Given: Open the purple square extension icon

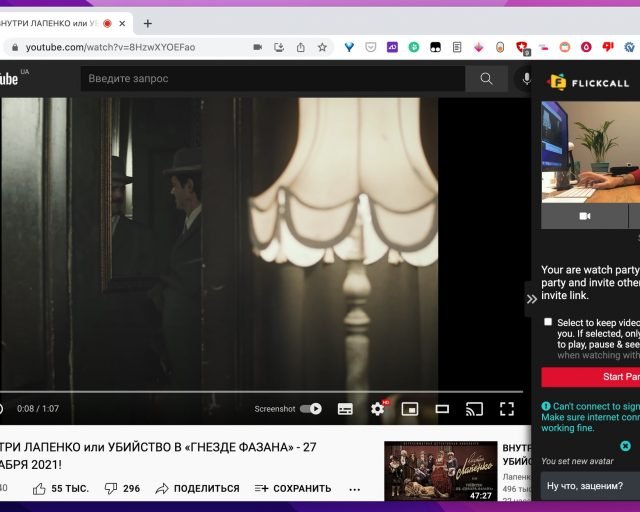Looking at the screenshot, I should (392, 47).
